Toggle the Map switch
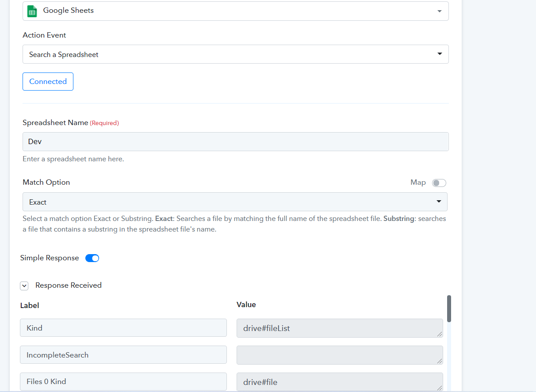 [439, 183]
